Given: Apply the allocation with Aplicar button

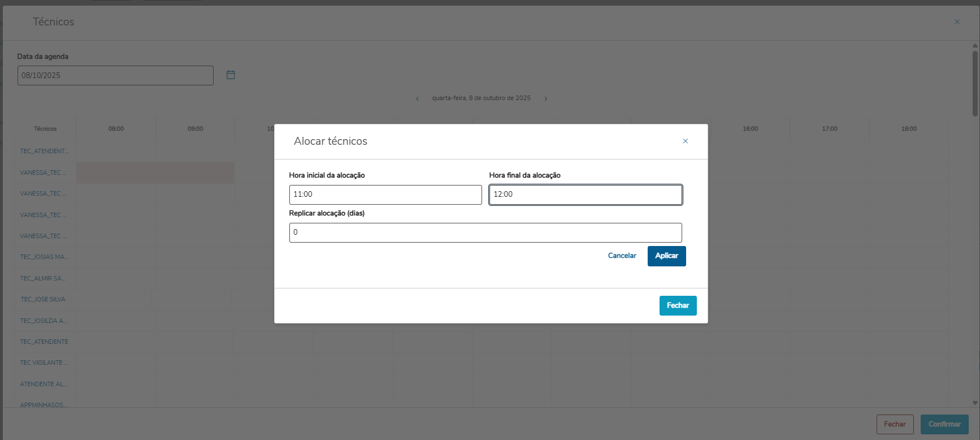Looking at the screenshot, I should pyautogui.click(x=666, y=256).
